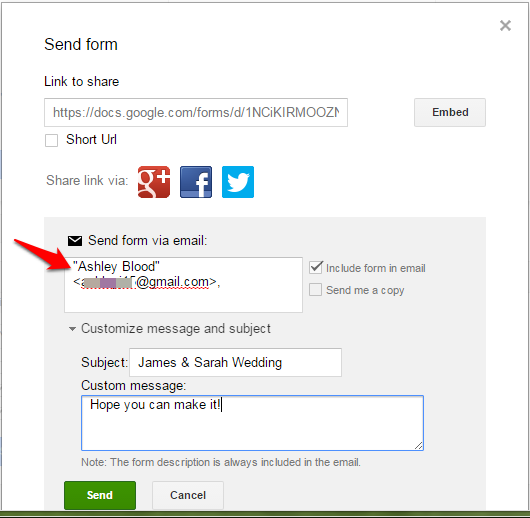Share the form link on Twitter

[x=238, y=182]
